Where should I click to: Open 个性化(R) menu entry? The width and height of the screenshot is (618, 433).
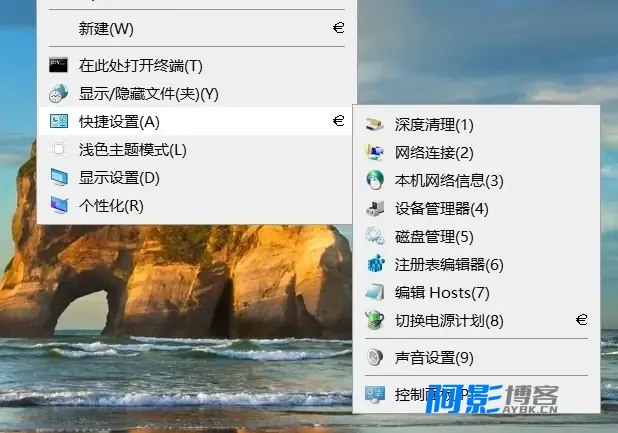click(194, 206)
